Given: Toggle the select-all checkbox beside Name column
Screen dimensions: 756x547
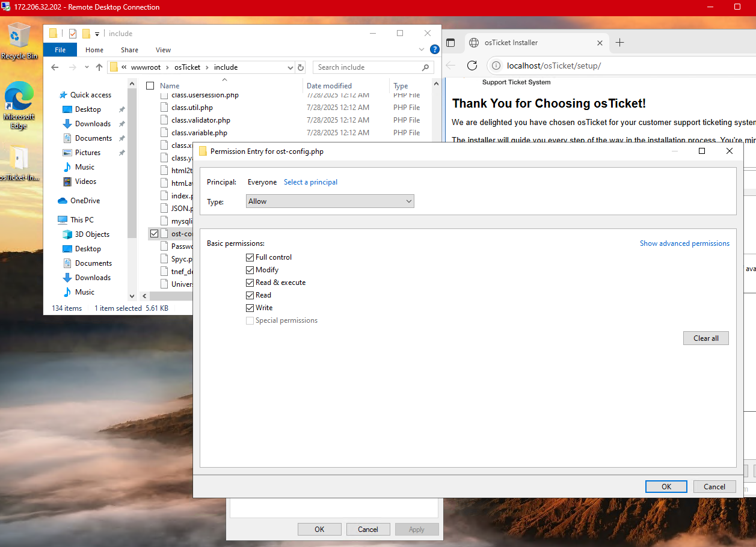Looking at the screenshot, I should click(x=150, y=86).
